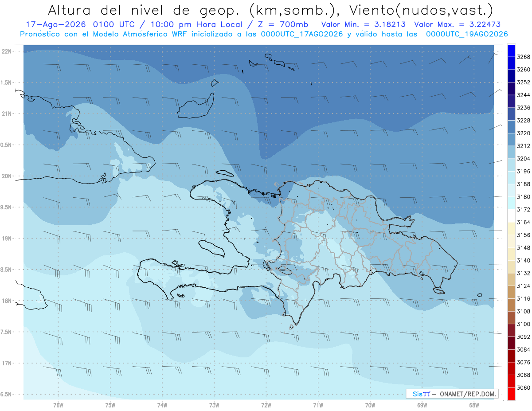Click the '17N' latitude label
The image size is (532, 411).
7,363
